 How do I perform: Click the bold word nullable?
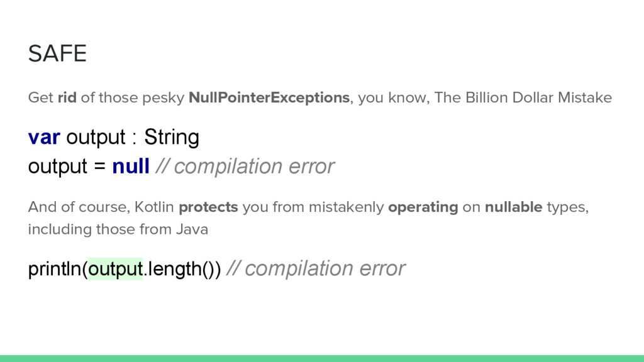pos(513,207)
